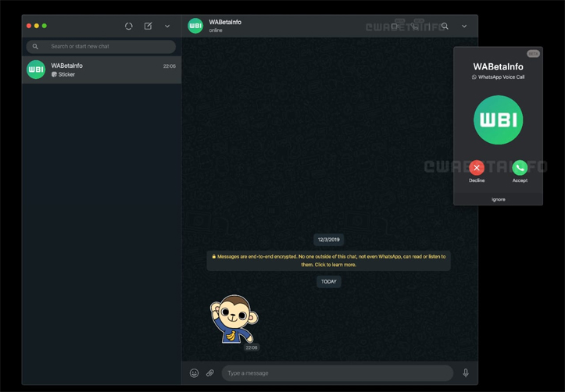
Task: Minimize the WhatsApp window with yellow button
Action: coord(37,26)
